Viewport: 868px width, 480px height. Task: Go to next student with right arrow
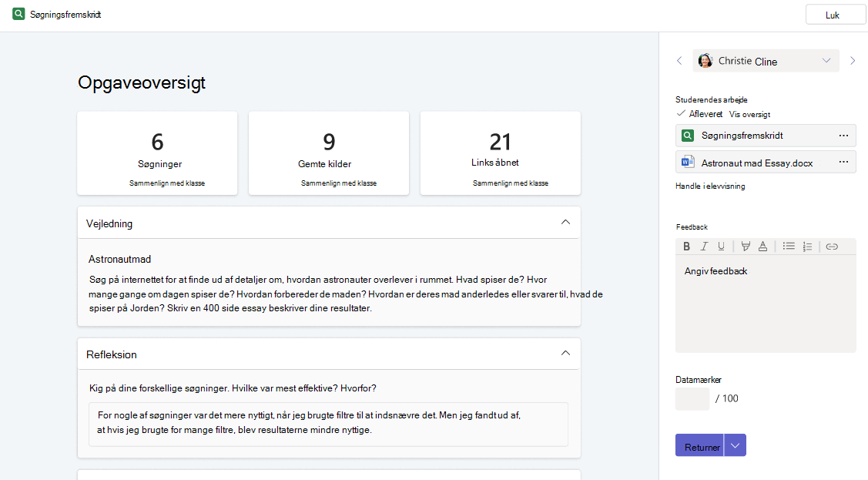853,61
